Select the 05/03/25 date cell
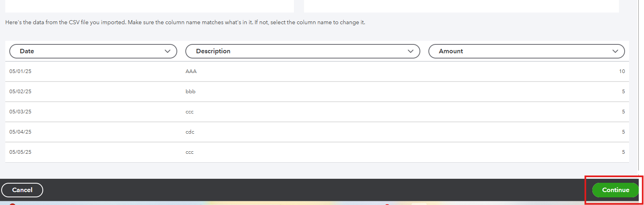644x205 pixels. coord(21,112)
